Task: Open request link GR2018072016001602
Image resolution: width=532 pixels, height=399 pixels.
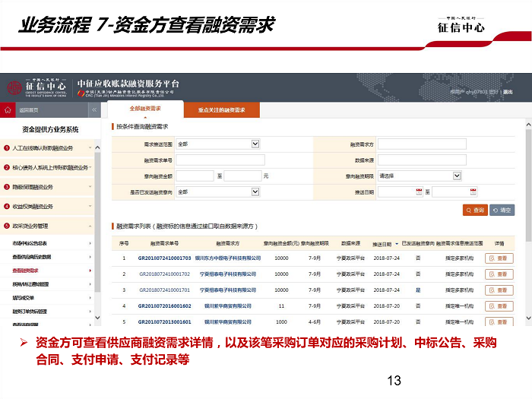Action: click(164, 306)
